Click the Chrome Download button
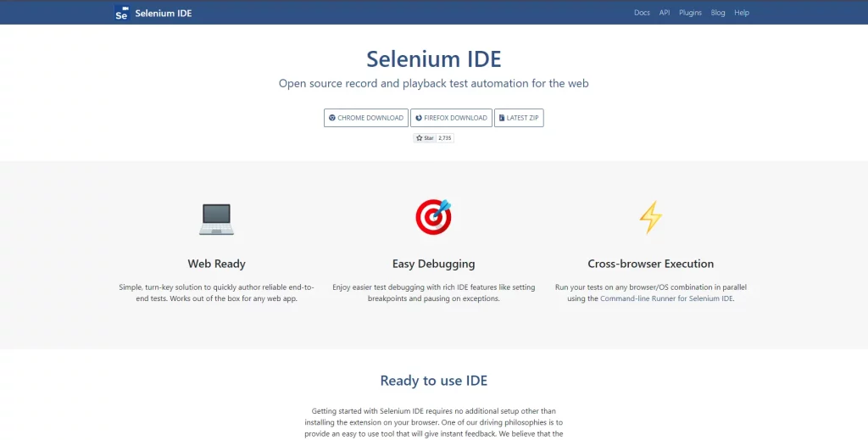This screenshot has height=440, width=868. 366,118
